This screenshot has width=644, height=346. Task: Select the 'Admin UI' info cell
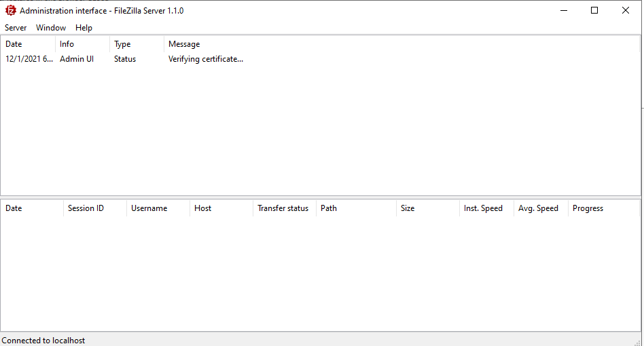77,59
